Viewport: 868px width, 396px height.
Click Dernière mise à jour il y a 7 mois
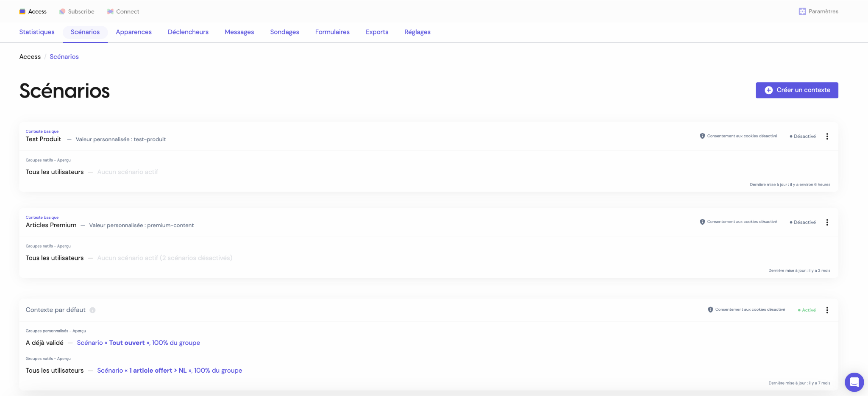[799, 383]
